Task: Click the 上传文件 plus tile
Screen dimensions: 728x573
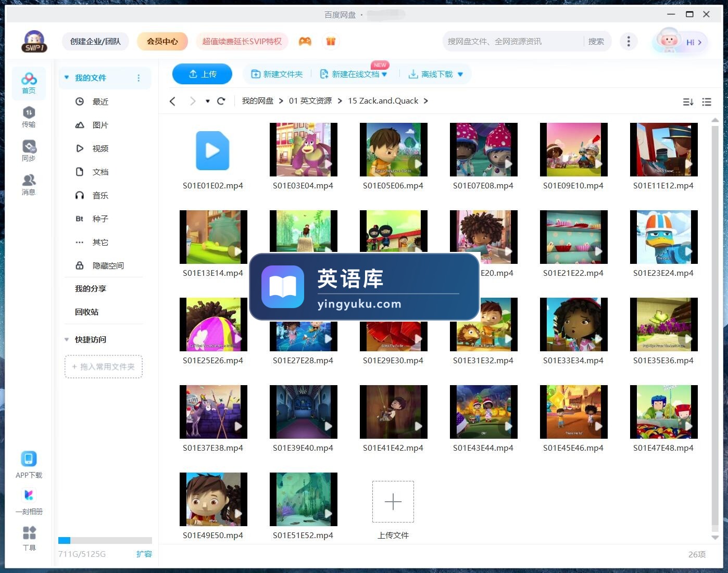Action: [x=393, y=502]
